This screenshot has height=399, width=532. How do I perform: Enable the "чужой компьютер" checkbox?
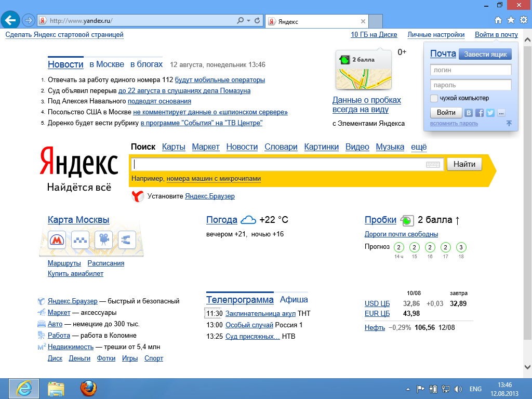pyautogui.click(x=434, y=98)
